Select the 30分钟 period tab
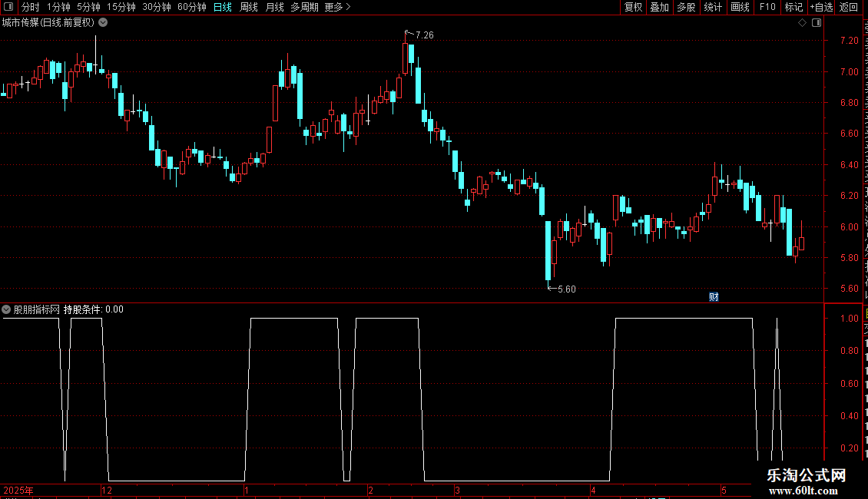 156,7
